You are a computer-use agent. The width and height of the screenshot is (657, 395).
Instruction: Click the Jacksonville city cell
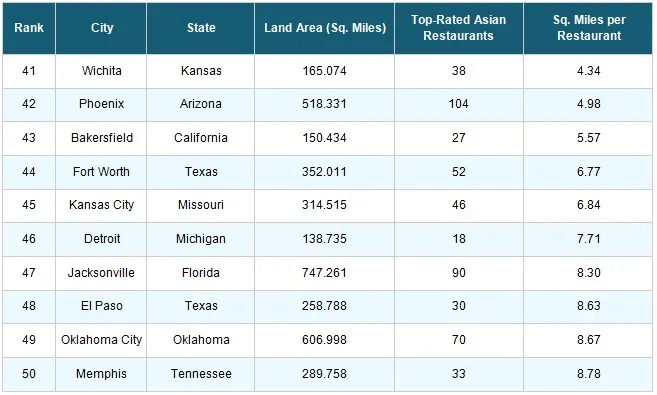[101, 273]
